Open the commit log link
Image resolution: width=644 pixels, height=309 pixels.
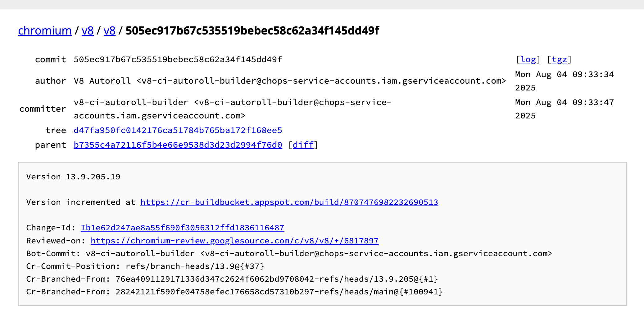(x=528, y=59)
